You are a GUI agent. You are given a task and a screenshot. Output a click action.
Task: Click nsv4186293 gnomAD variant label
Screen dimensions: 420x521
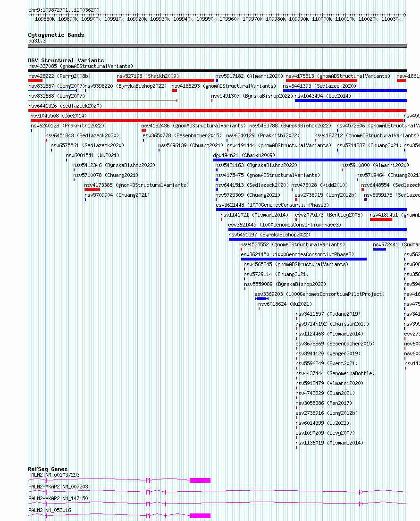pos(224,86)
